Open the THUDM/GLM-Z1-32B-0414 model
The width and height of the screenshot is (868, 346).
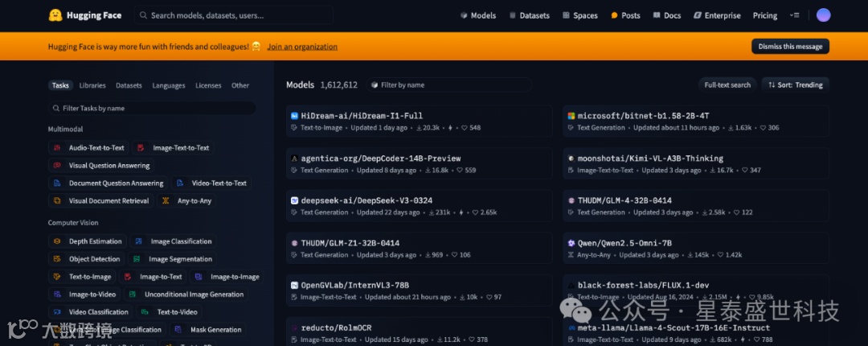pyautogui.click(x=419, y=248)
